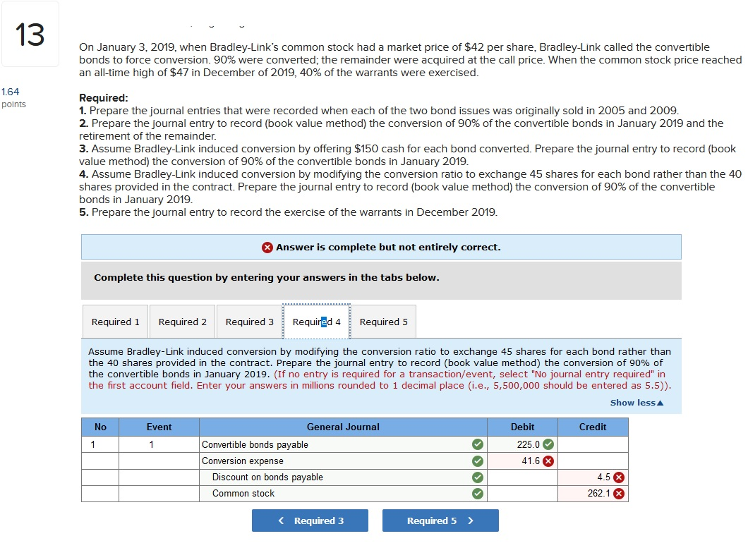Image resolution: width=748 pixels, height=560 pixels.
Task: Switch to the Required 1 tab
Action: tap(115, 321)
